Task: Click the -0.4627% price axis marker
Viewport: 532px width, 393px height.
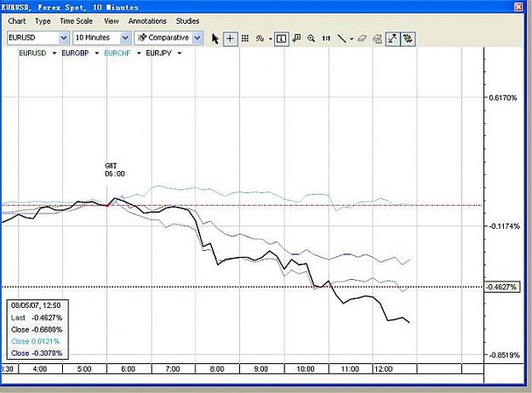Action: click(502, 288)
